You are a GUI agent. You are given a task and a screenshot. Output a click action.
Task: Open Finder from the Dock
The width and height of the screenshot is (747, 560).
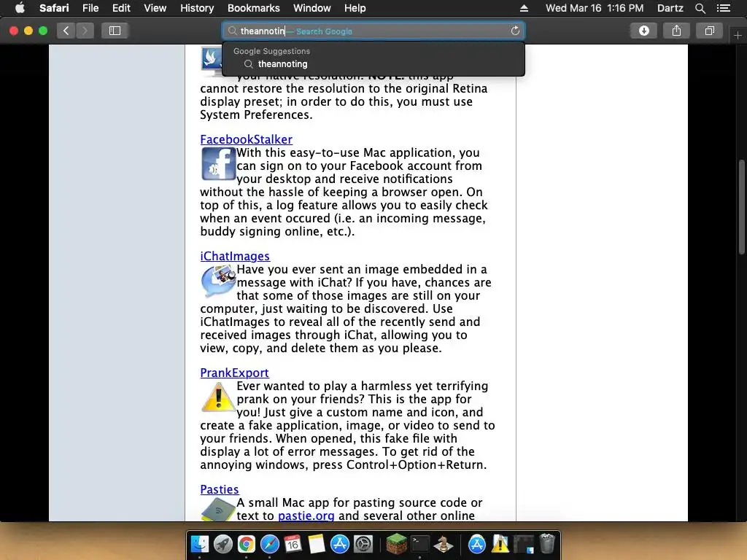point(200,544)
